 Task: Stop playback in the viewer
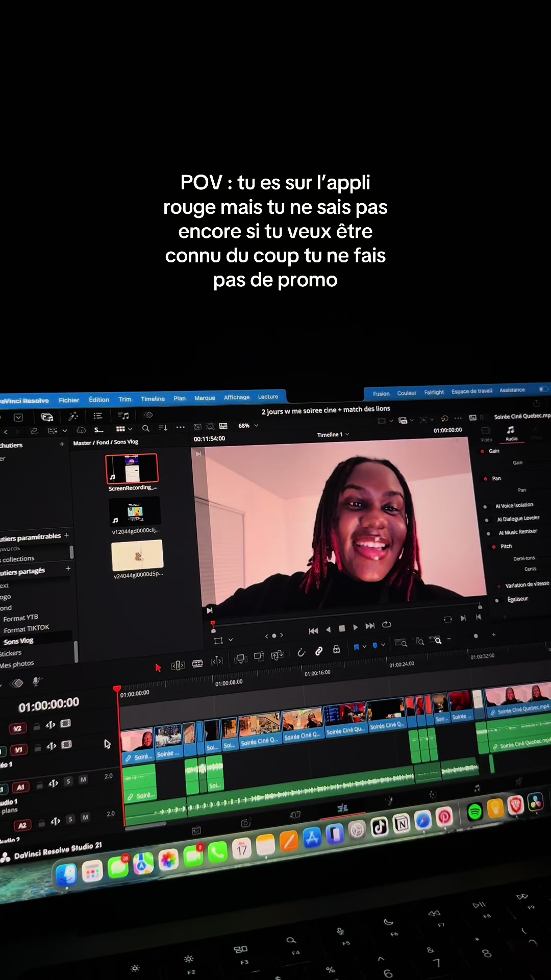click(x=342, y=628)
